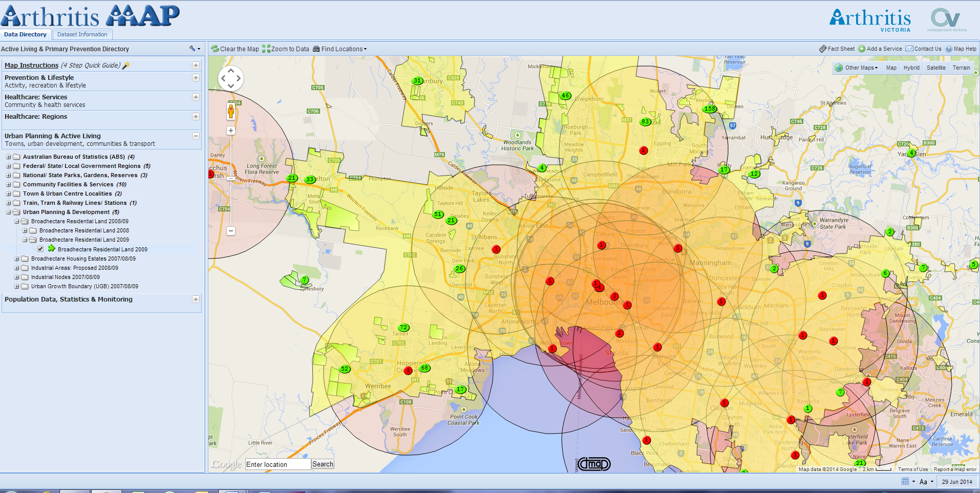Collapse the Urban Planning & Active Living section
Screen dimensions: 980x493
click(x=196, y=136)
